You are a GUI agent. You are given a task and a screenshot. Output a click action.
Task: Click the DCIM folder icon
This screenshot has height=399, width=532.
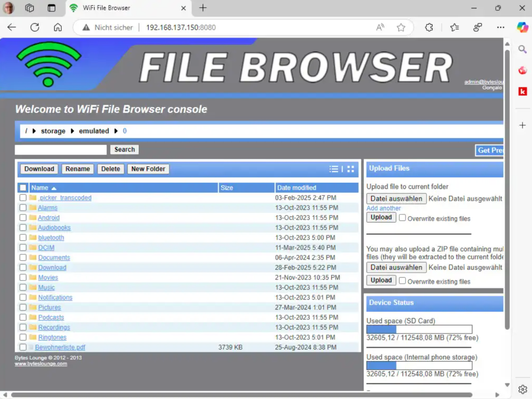click(x=33, y=248)
